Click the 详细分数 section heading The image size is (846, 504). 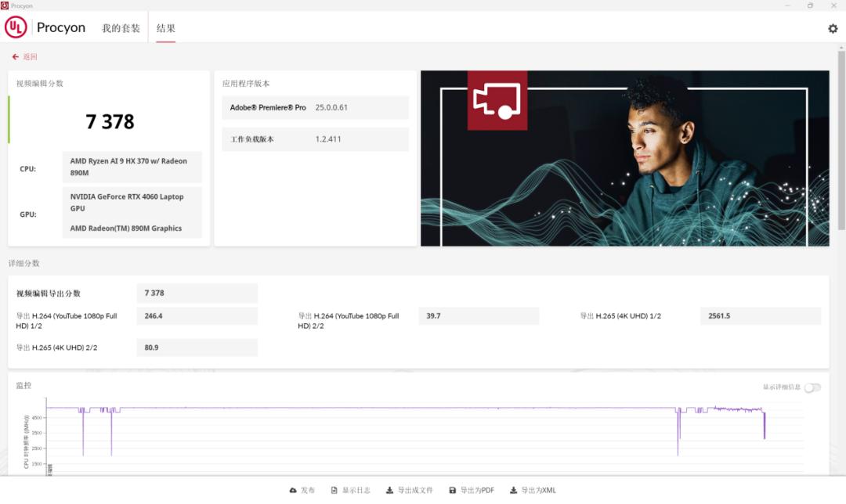click(23, 263)
